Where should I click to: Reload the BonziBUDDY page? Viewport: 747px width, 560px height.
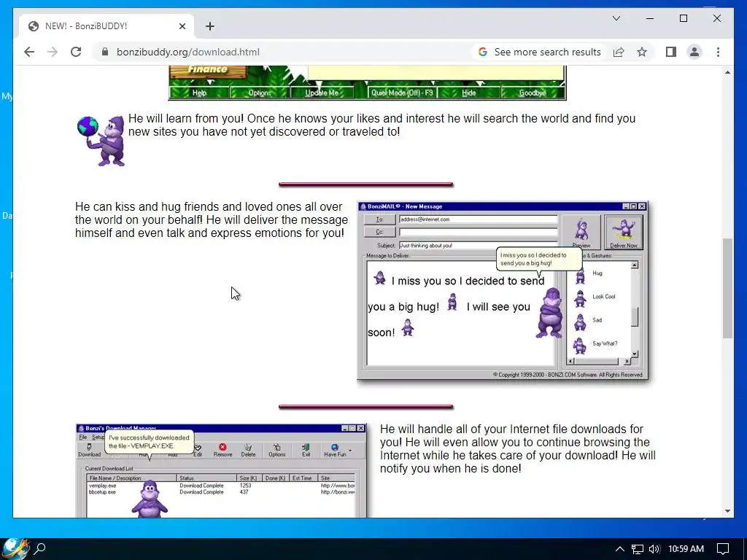coord(76,52)
